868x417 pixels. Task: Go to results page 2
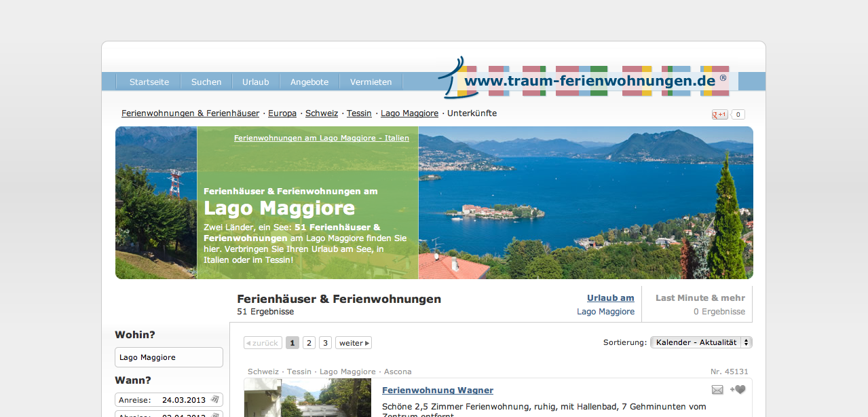309,343
